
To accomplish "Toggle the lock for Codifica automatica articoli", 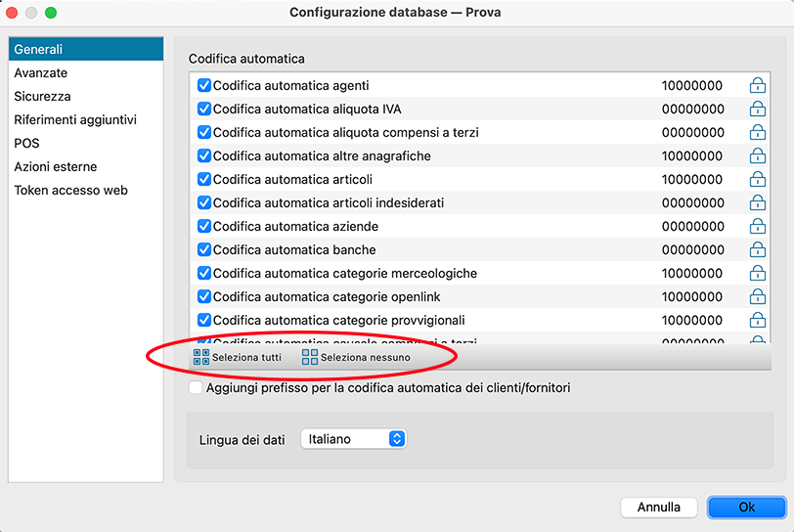I will coord(757,180).
